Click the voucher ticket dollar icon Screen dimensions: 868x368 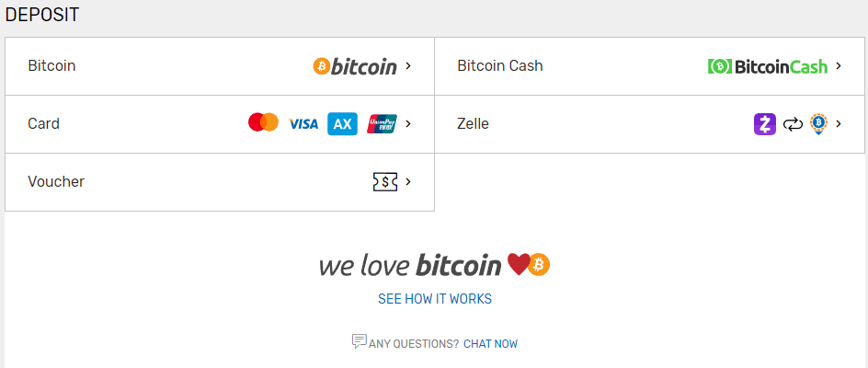385,182
